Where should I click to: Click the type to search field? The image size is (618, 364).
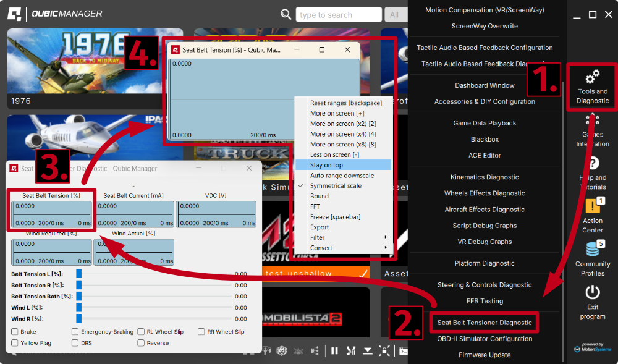coord(338,15)
